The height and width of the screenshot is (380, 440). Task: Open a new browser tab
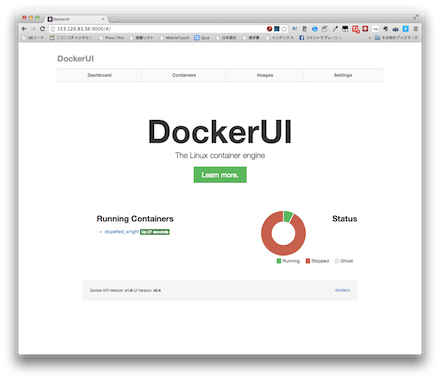[113, 19]
